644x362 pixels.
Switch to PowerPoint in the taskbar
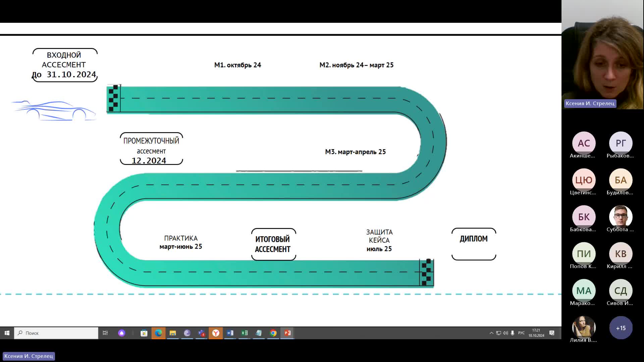click(287, 333)
